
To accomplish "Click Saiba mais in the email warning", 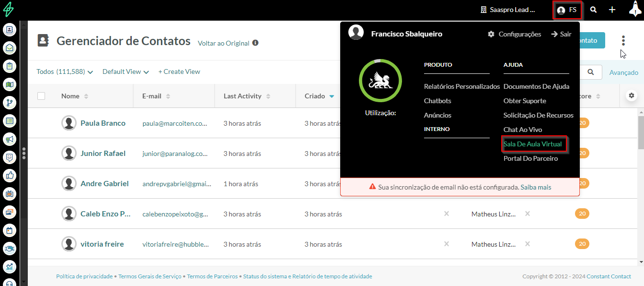I will 536,187.
